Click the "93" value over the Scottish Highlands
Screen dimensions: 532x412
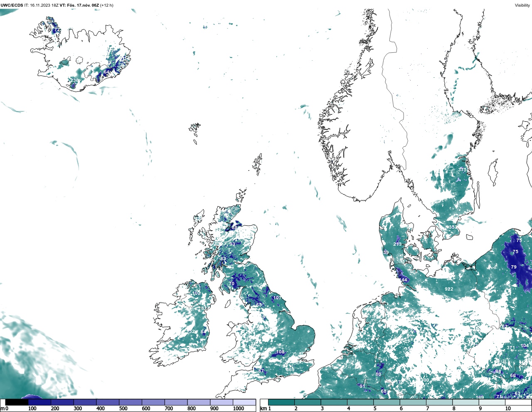point(232,244)
